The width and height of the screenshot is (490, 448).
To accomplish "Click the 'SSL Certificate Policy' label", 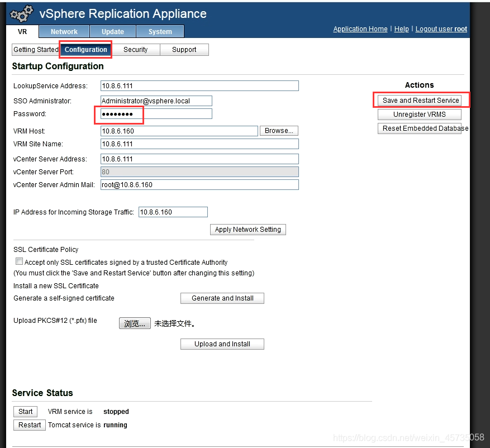I will pyautogui.click(x=46, y=250).
